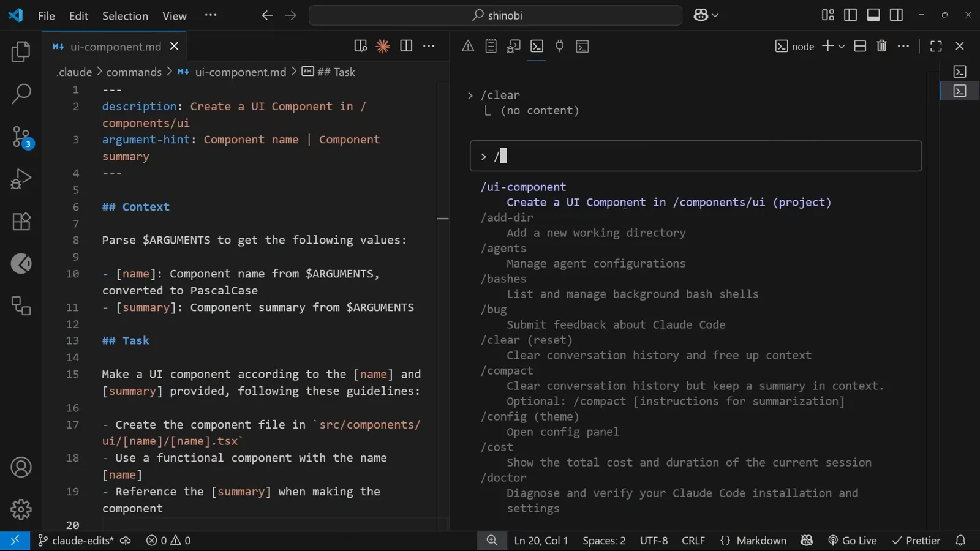Open remote window indicator in status bar
Viewport: 980px width, 551px height.
pyautogui.click(x=15, y=541)
